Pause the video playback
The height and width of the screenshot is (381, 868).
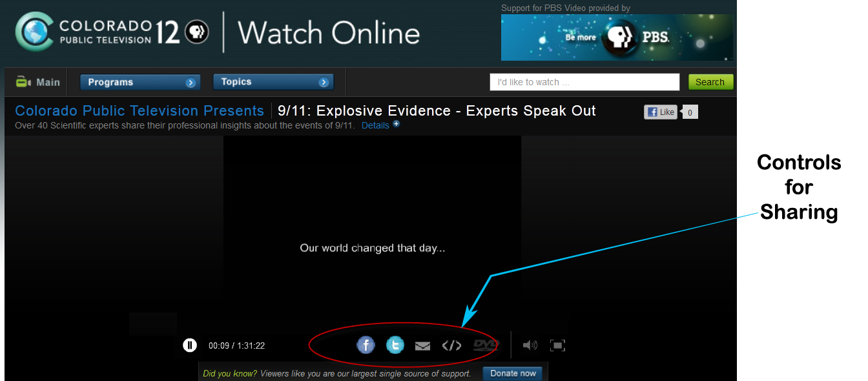click(x=189, y=345)
